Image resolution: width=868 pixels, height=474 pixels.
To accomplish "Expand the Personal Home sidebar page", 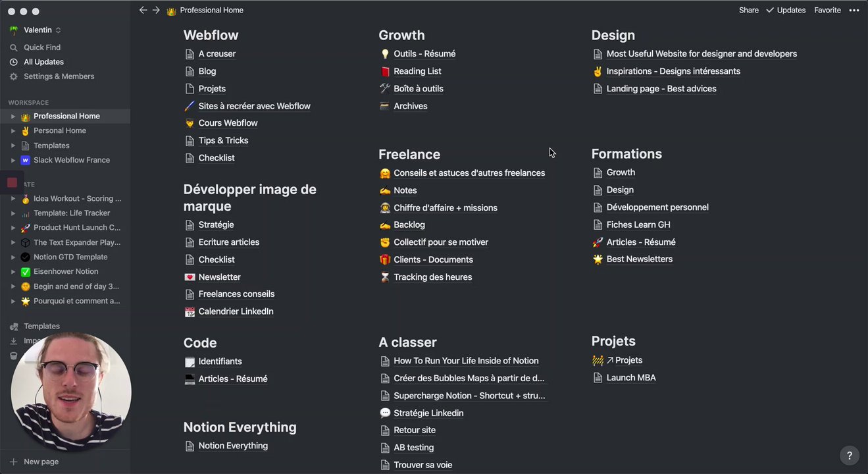I will pyautogui.click(x=13, y=131).
